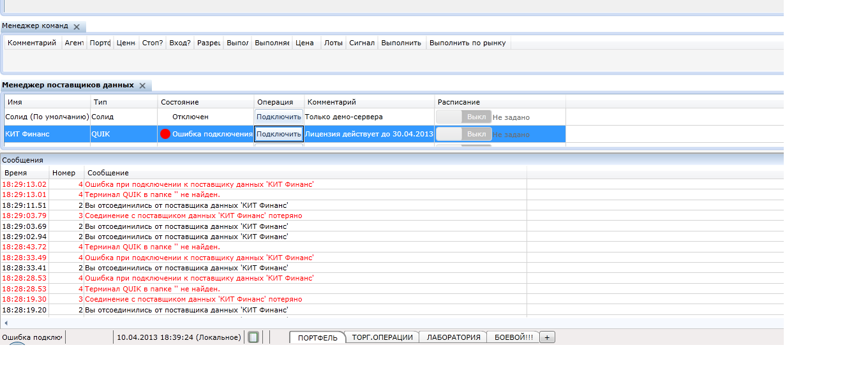Click the Лицензия действует до 30.04.2013 comment
The height and width of the screenshot is (366, 868).
(x=370, y=134)
